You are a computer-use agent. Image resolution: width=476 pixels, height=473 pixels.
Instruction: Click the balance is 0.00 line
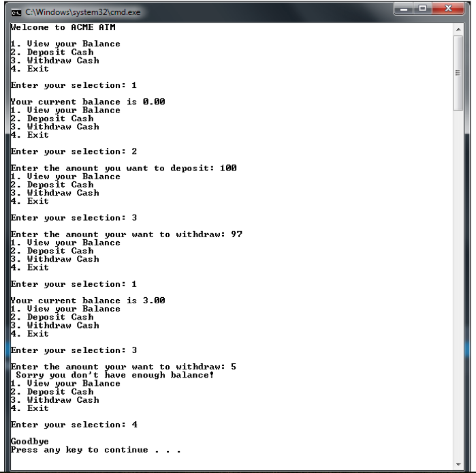click(x=88, y=102)
